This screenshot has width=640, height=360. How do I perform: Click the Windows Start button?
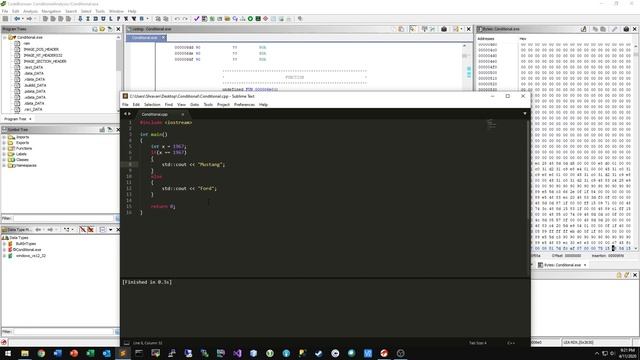[8, 353]
